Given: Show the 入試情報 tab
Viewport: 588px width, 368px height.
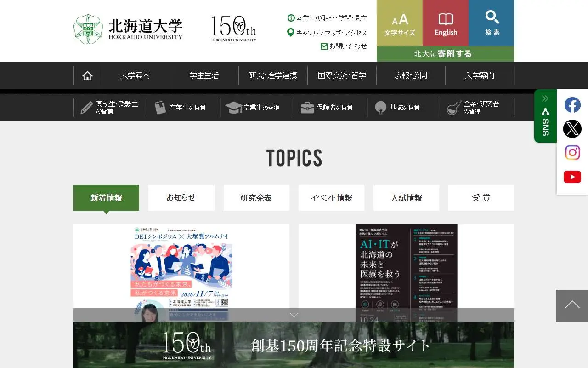Looking at the screenshot, I should click(406, 198).
